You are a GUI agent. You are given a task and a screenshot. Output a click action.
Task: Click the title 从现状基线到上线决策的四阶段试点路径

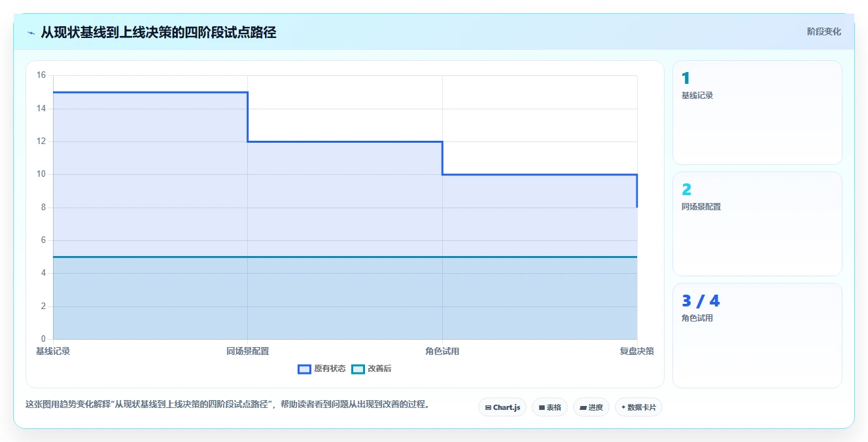pos(158,32)
